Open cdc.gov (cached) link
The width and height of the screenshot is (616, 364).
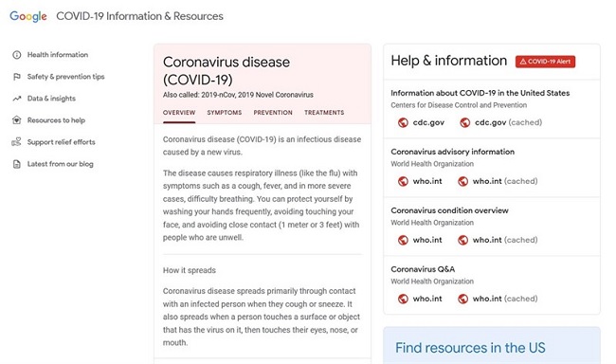click(x=508, y=122)
